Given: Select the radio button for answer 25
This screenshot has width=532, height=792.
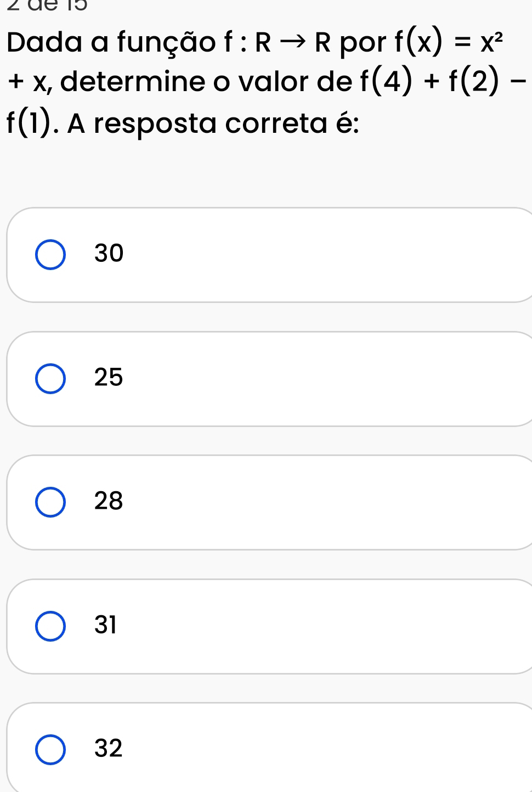Looking at the screenshot, I should tap(50, 379).
